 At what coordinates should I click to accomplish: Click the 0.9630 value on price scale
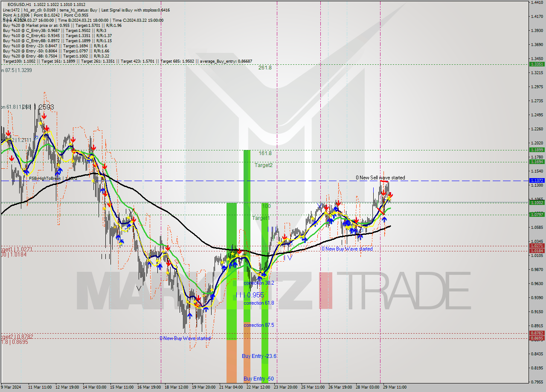click(x=536, y=283)
